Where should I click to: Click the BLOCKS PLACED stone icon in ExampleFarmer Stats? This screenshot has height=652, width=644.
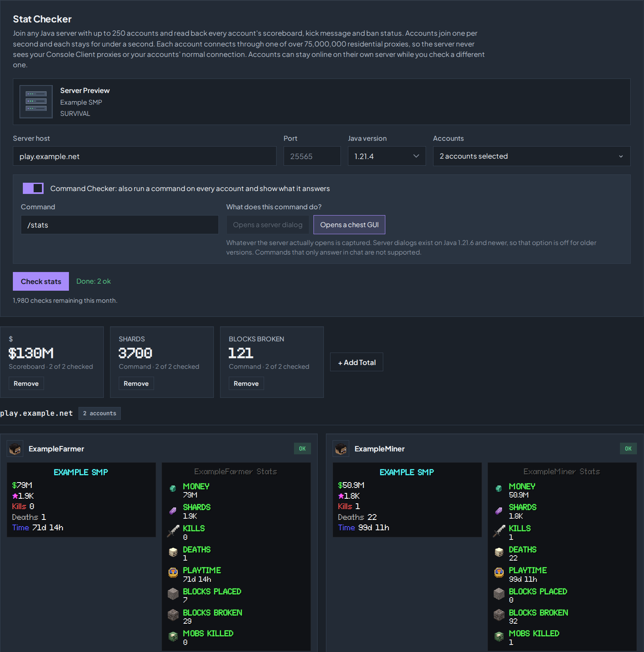(173, 594)
